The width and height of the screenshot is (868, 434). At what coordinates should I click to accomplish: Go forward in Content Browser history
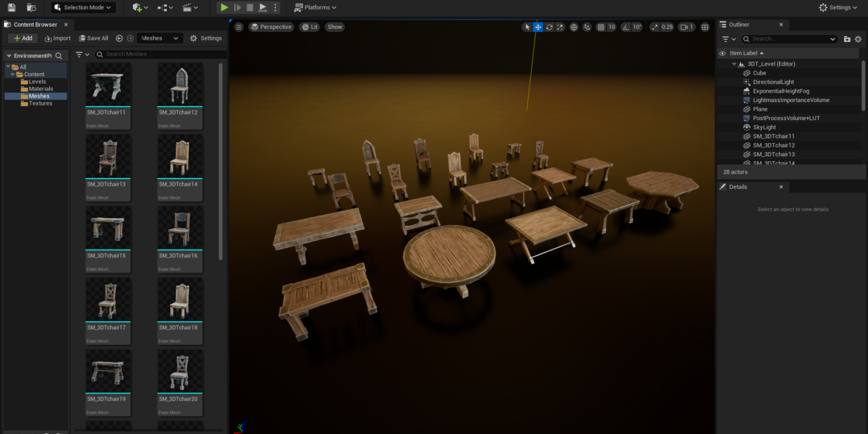130,38
